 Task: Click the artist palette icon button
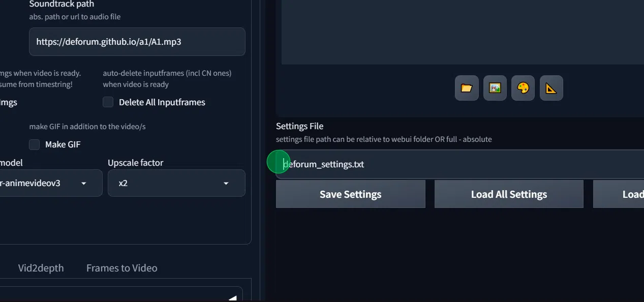tap(523, 87)
